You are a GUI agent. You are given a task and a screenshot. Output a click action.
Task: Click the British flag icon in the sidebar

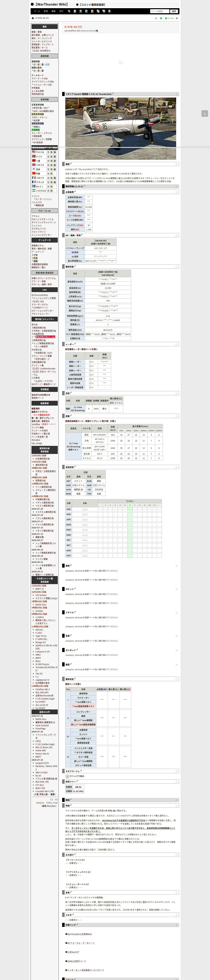[34, 165]
